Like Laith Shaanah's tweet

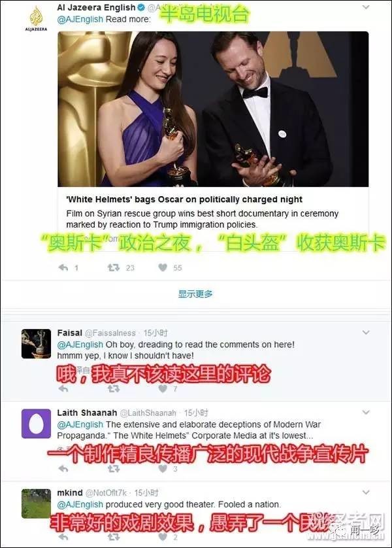coord(163,469)
